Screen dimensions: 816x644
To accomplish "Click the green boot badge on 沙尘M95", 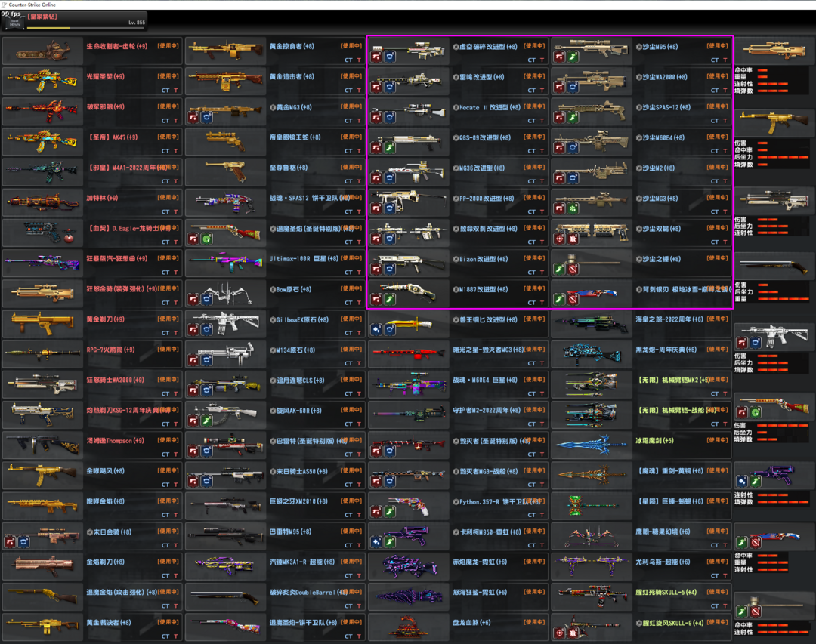I will coord(573,57).
